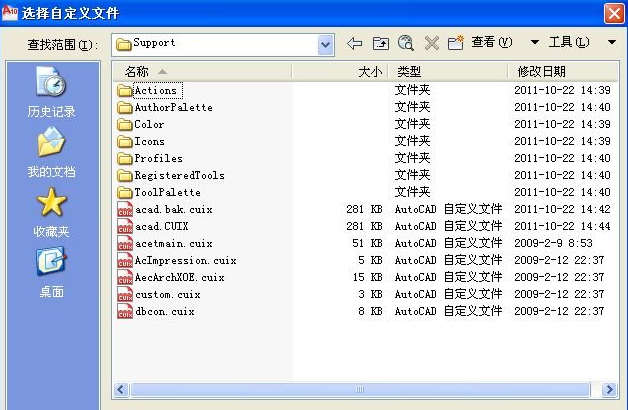Open the Favorites (收藏夹) shortcut

coord(51,212)
